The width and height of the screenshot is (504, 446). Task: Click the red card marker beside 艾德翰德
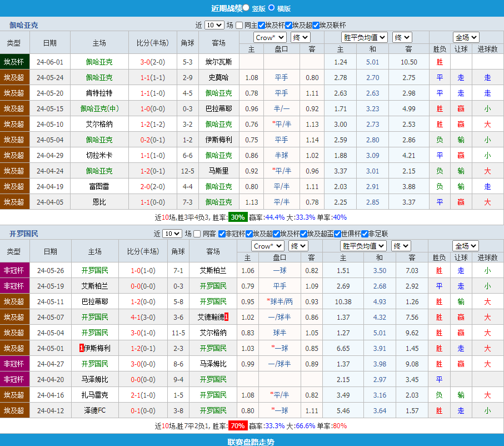click(x=227, y=317)
